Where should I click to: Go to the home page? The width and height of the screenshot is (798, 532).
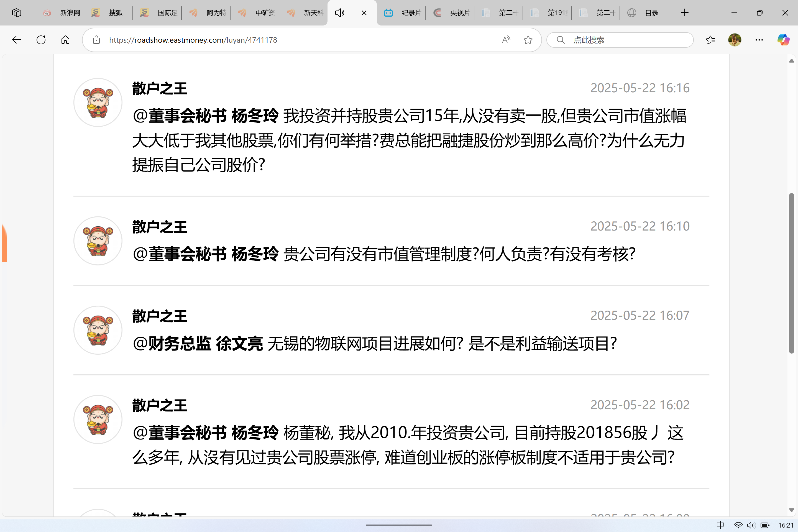[x=65, y=40]
